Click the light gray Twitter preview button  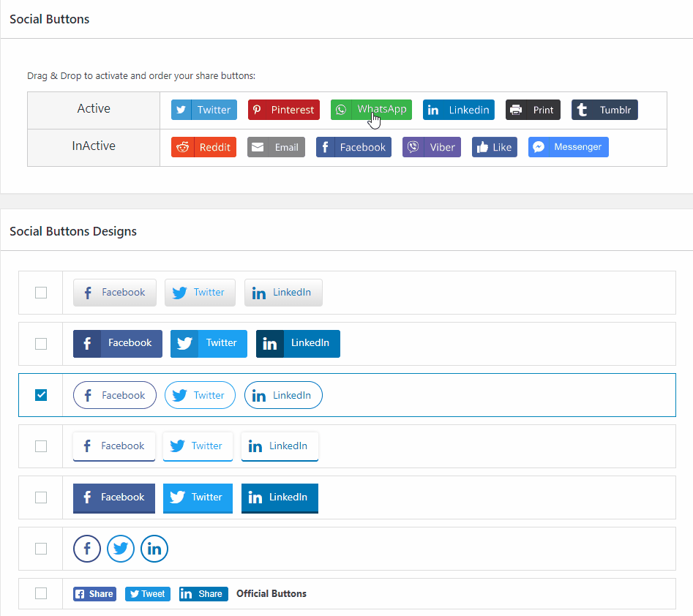pyautogui.click(x=201, y=293)
